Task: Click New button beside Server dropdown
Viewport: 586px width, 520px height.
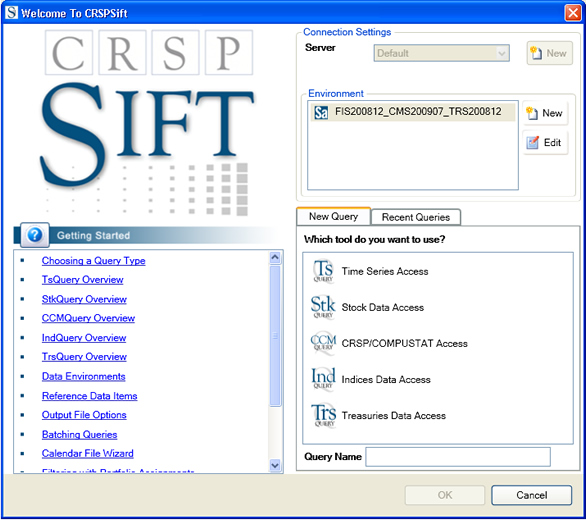Action: tap(549, 53)
